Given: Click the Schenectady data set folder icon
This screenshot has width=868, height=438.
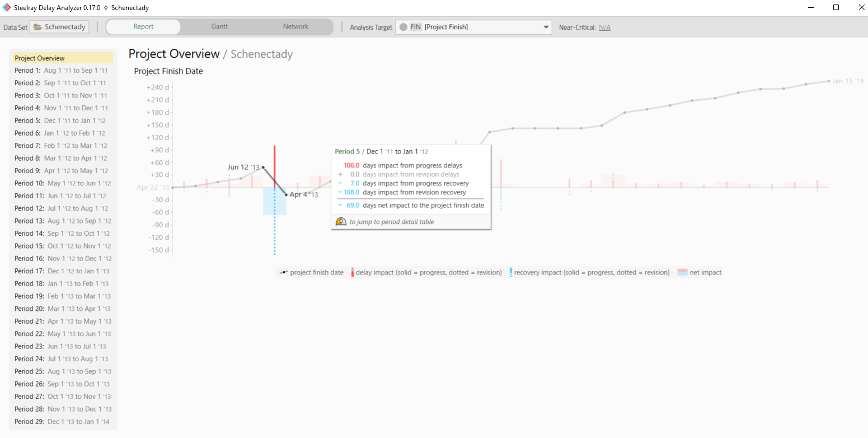Looking at the screenshot, I should (x=37, y=27).
